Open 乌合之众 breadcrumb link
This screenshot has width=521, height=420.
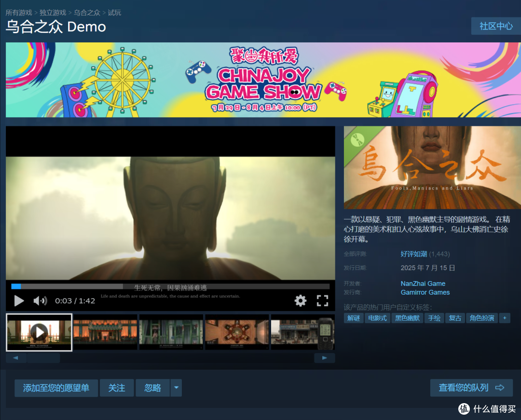[x=87, y=13]
